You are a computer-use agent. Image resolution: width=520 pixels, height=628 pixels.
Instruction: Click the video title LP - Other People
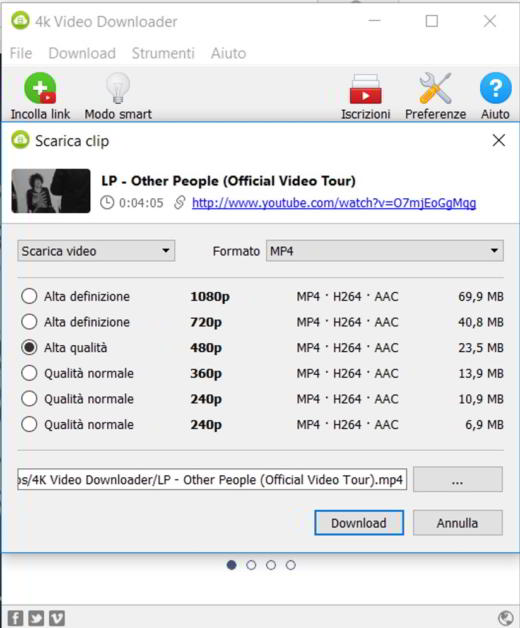(x=228, y=181)
